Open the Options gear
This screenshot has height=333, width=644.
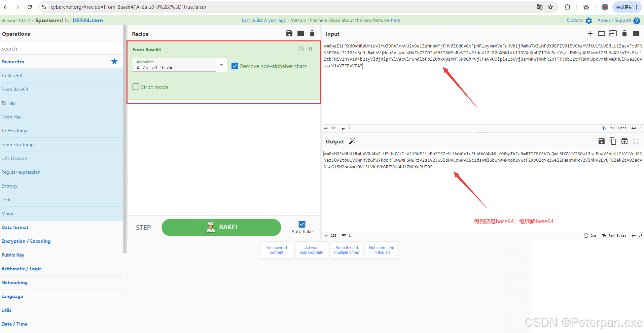click(x=588, y=21)
